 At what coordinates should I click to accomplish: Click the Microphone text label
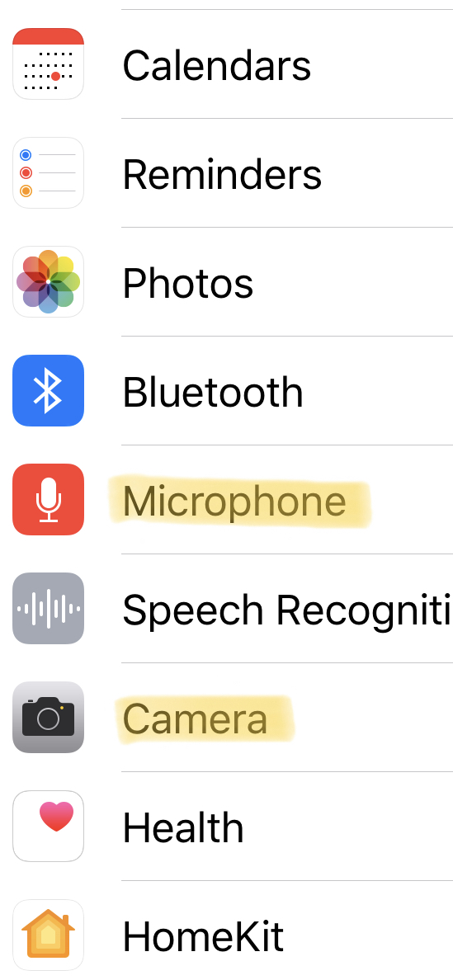[x=234, y=502]
